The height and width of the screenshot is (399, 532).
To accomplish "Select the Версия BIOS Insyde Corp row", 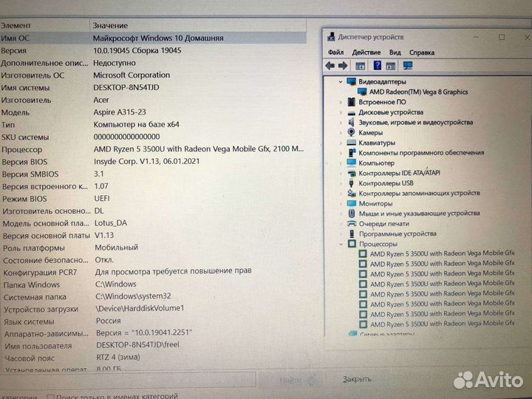I will 153,162.
